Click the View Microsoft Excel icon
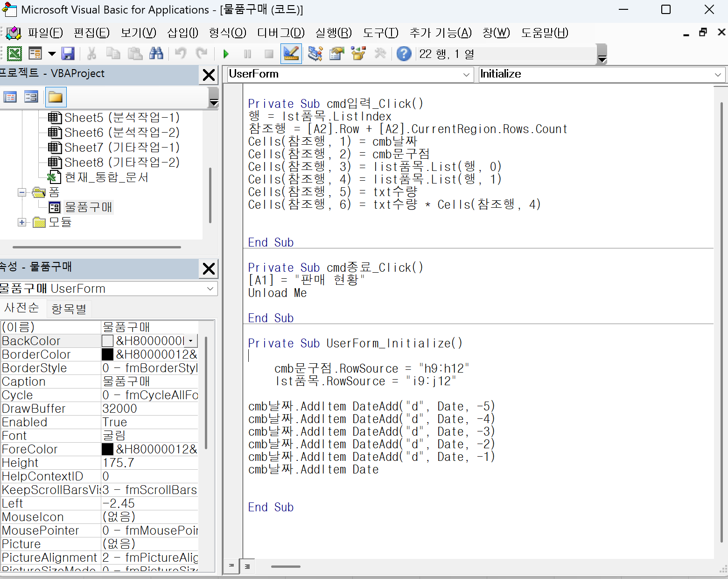The height and width of the screenshot is (579, 728). point(14,54)
